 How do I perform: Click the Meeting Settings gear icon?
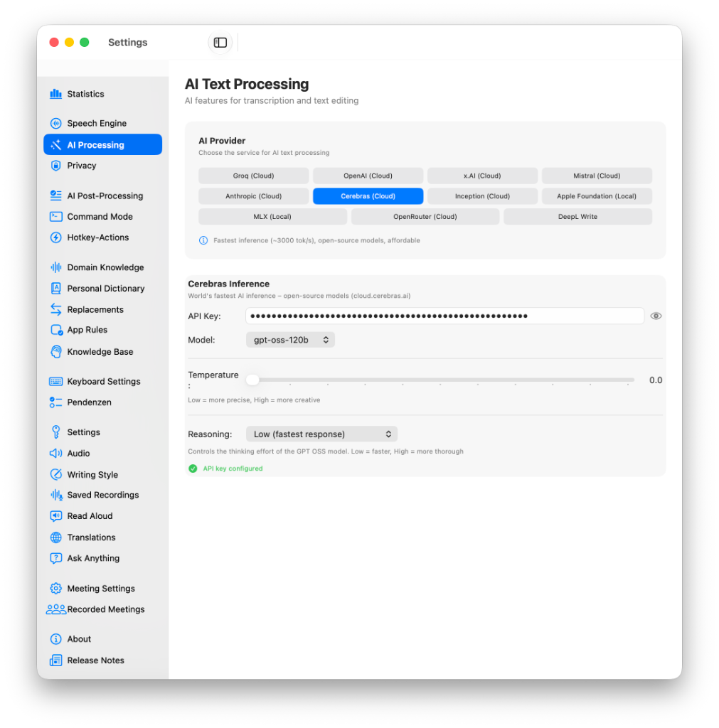click(55, 588)
